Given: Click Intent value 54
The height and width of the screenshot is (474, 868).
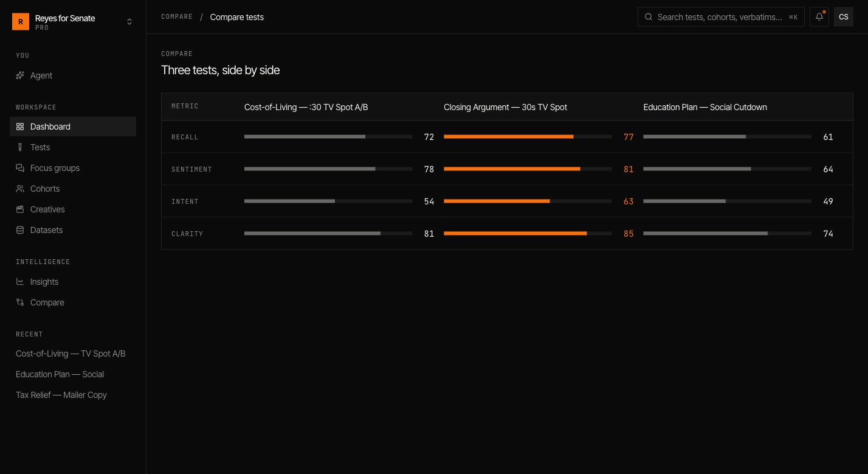Looking at the screenshot, I should click(x=429, y=201).
